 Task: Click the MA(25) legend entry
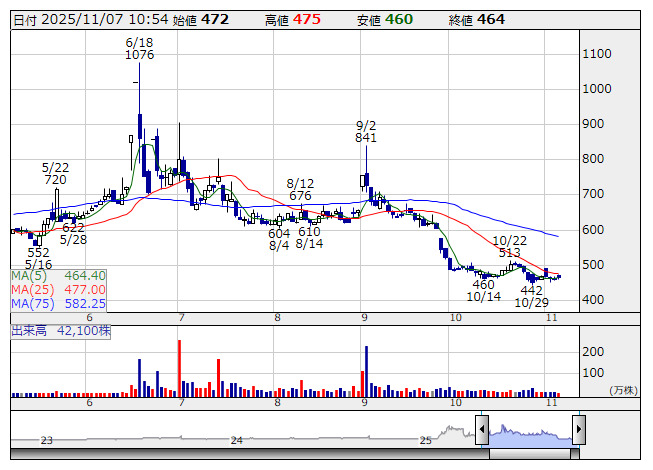click(x=58, y=289)
